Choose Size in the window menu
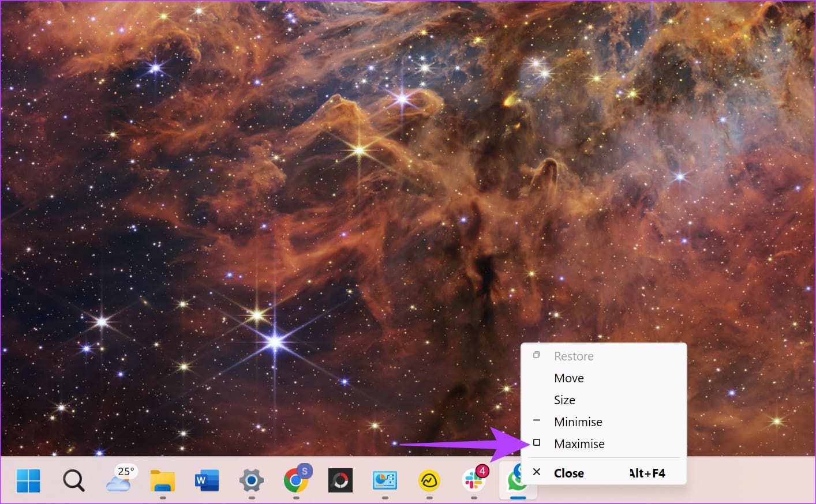816x504 pixels. (564, 400)
